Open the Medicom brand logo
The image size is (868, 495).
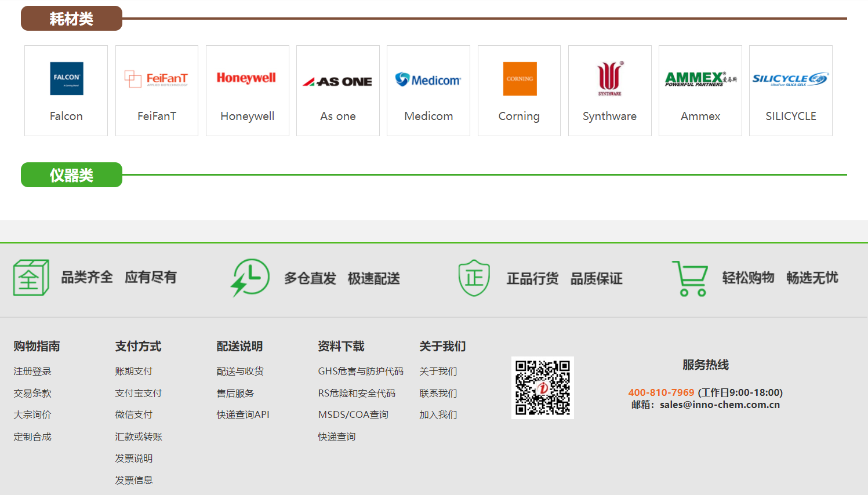428,79
